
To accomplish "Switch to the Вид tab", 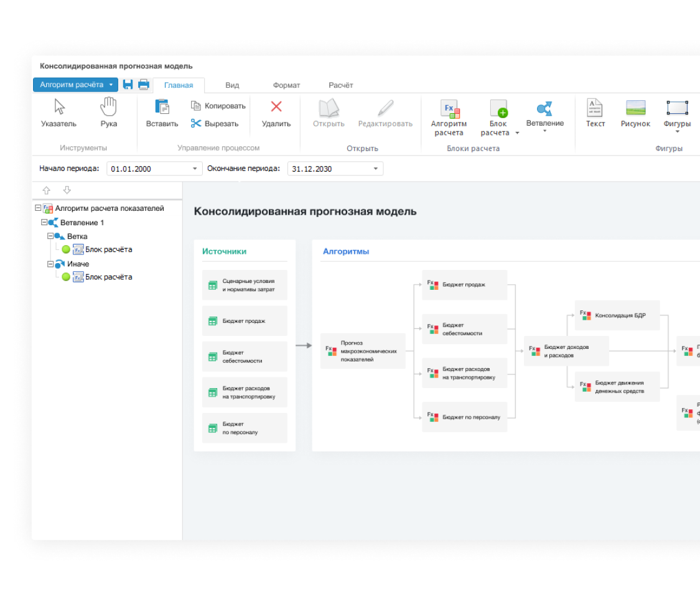I will coord(232,85).
